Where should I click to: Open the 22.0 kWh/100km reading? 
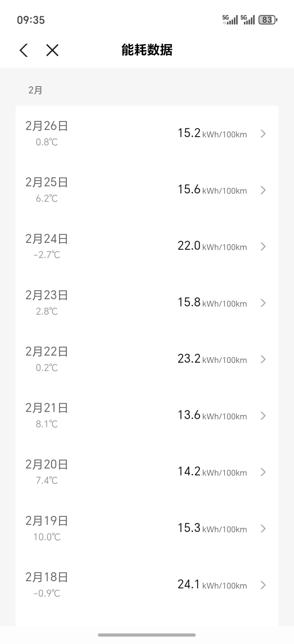(x=212, y=246)
